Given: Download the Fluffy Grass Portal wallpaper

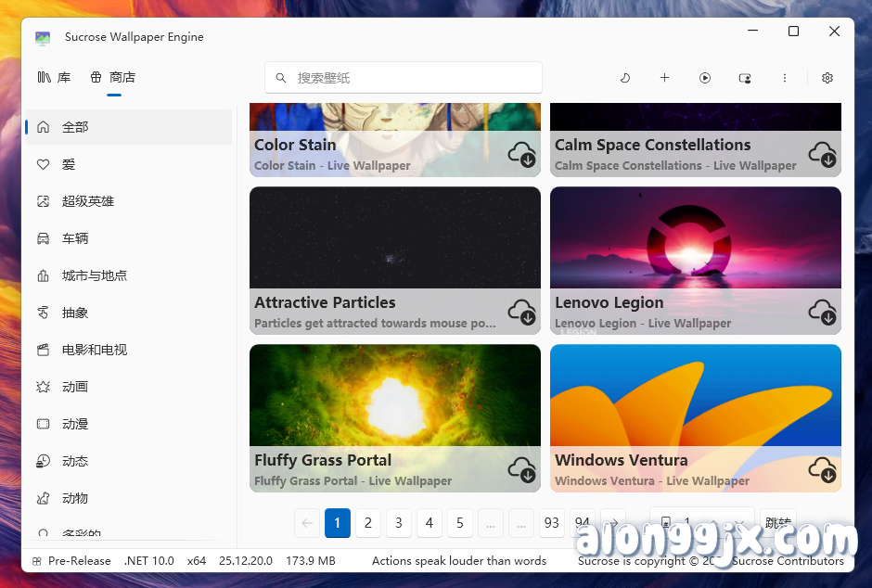Looking at the screenshot, I should point(521,471).
